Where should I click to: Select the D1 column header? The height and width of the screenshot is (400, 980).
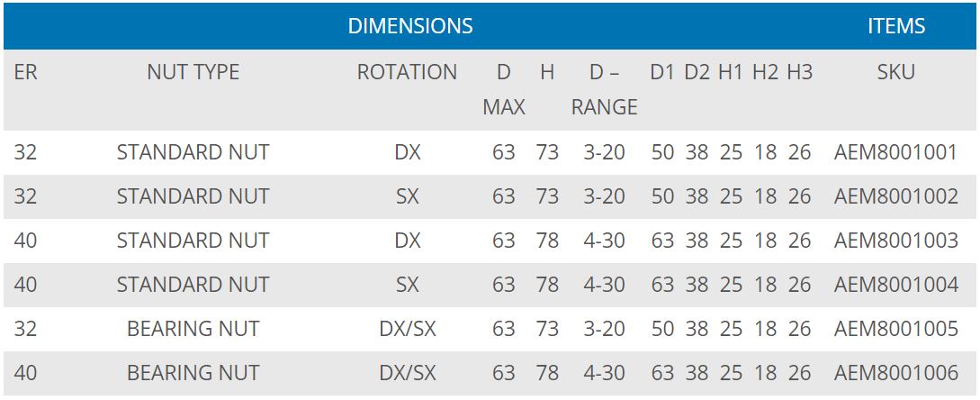662,72
